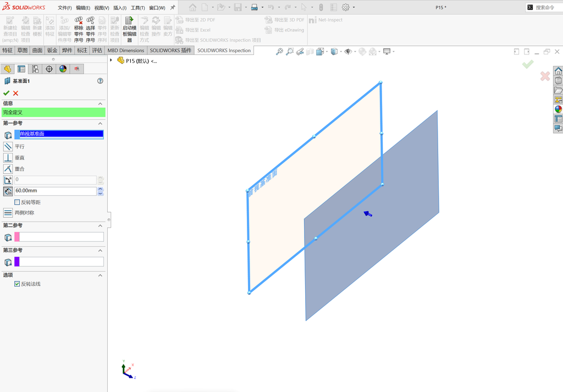Open the 视图(V) menu
This screenshot has width=563, height=392.
[x=102, y=8]
